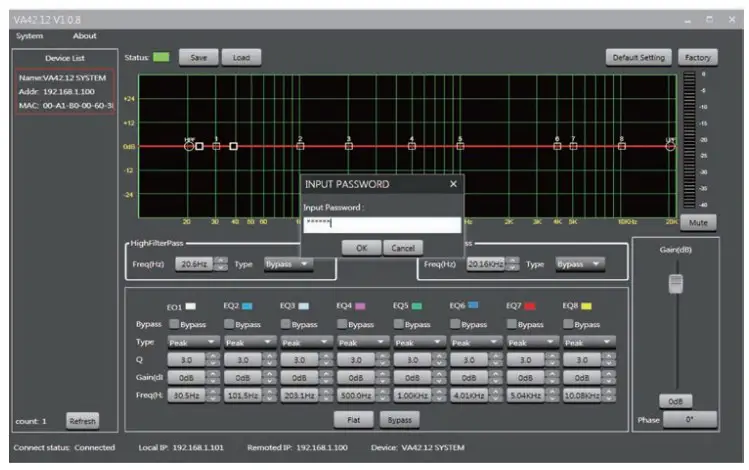Enable Bypass checkbox for EQ1
The height and width of the screenshot is (470, 749).
pos(174,324)
